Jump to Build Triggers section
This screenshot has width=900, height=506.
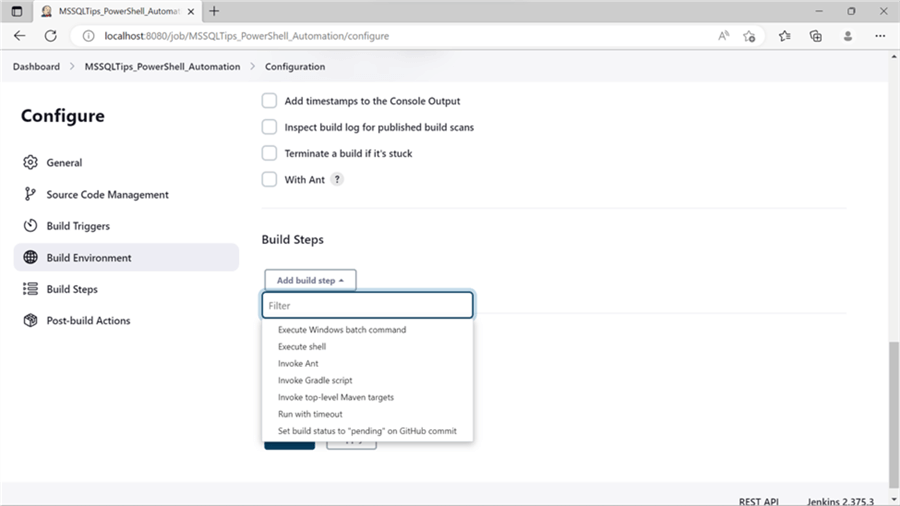click(126, 226)
